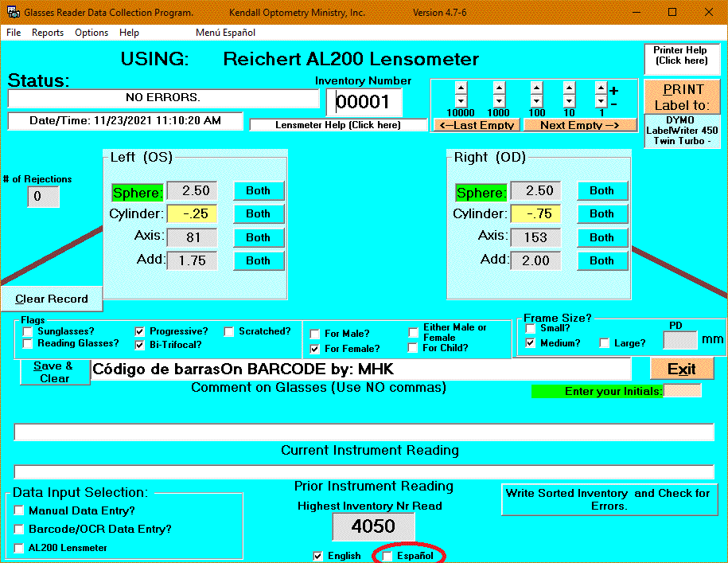Click the Right Cylinder value field
The width and height of the screenshot is (728, 563).
click(535, 214)
